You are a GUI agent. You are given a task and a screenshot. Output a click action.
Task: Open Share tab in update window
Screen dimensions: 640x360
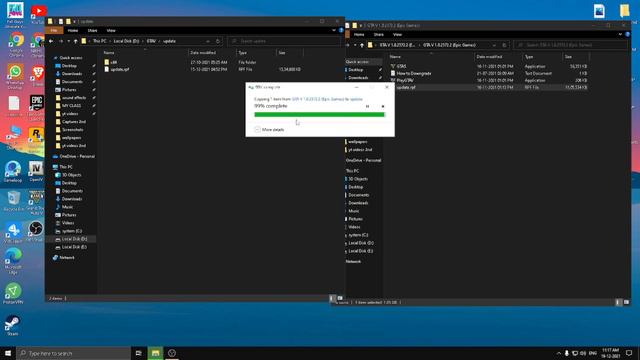(x=92, y=31)
